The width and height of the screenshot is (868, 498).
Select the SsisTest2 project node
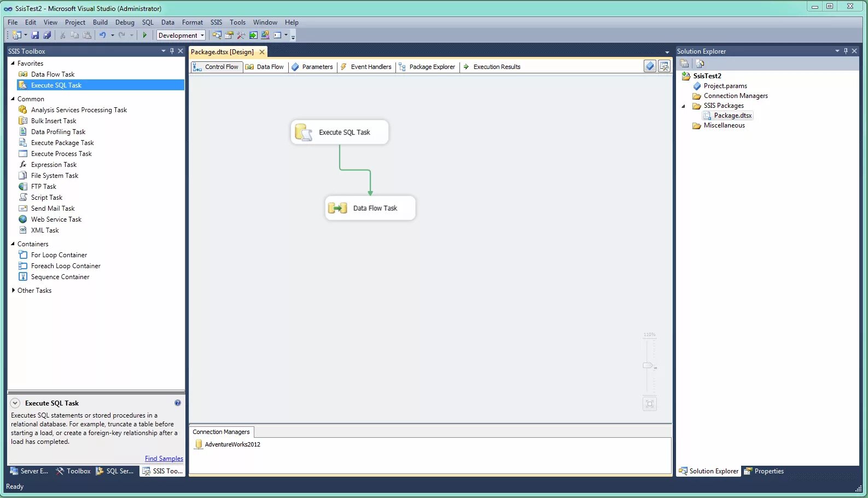pyautogui.click(x=702, y=76)
